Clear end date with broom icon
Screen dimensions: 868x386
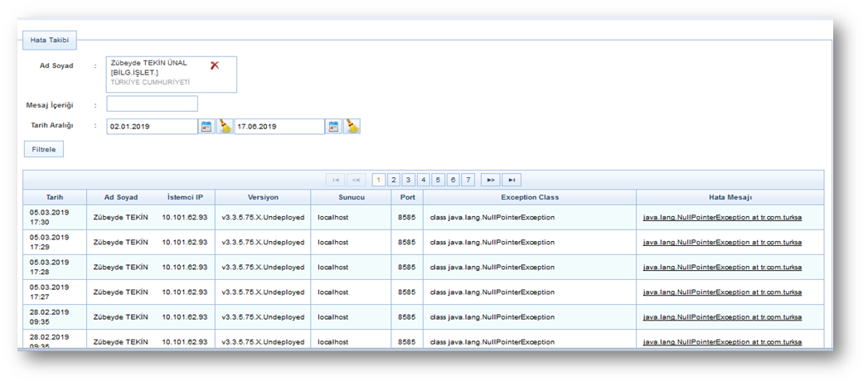(352, 127)
